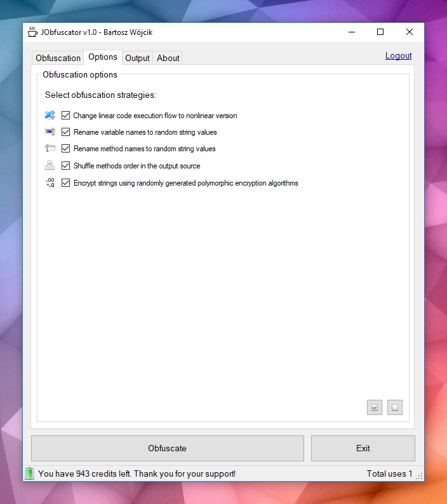
Task: Select all strategies with the check-all button
Action: (x=375, y=407)
